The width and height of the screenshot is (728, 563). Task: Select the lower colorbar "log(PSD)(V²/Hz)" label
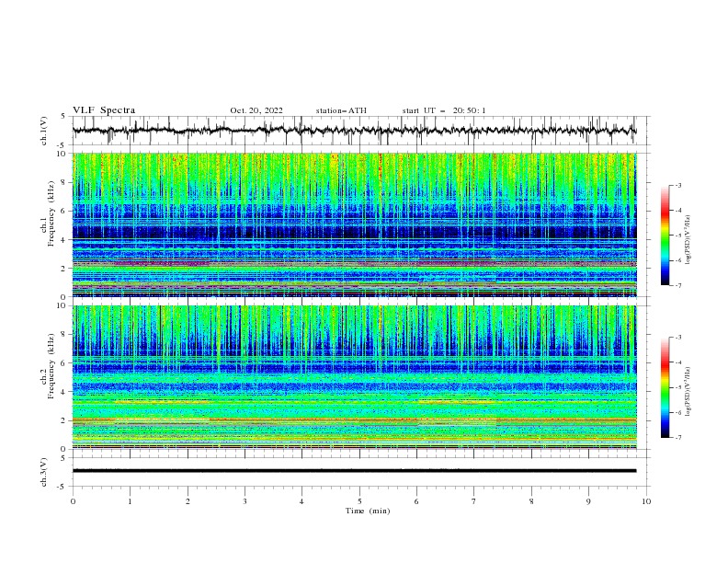(688, 391)
